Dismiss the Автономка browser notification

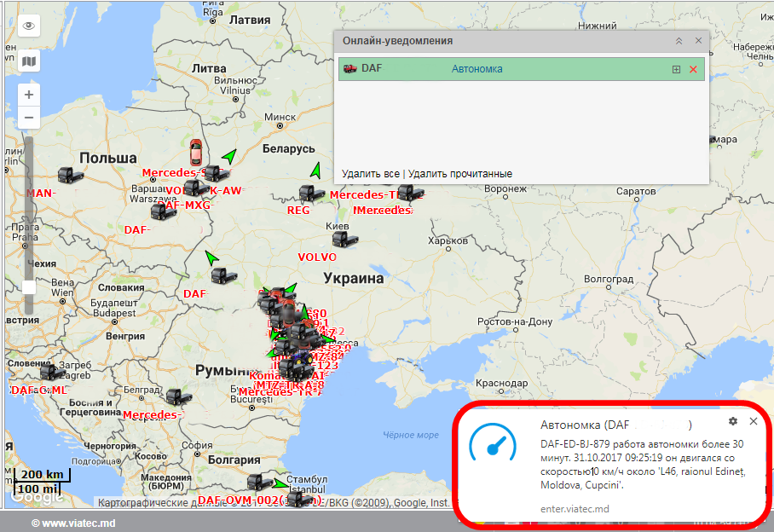click(754, 421)
